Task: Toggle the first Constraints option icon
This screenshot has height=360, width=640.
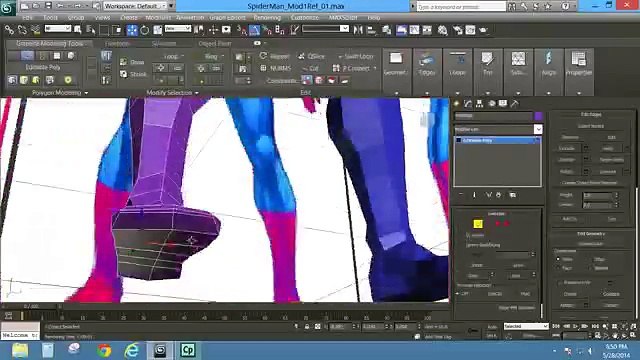Action: [307, 80]
